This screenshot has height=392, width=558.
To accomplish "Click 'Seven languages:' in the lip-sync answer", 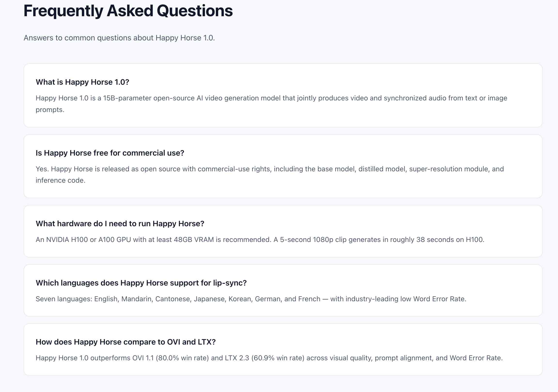I will tap(64, 299).
